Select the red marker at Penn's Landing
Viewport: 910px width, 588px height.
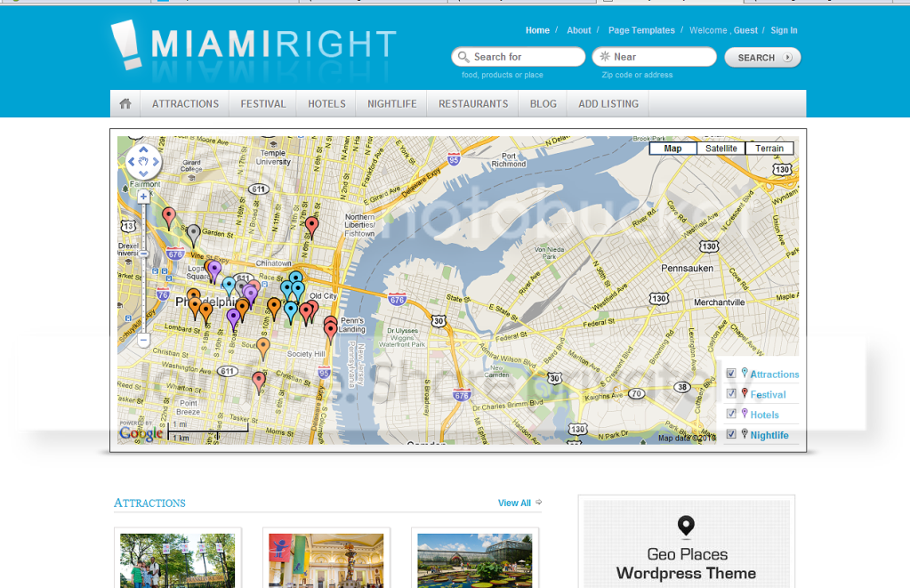point(330,332)
